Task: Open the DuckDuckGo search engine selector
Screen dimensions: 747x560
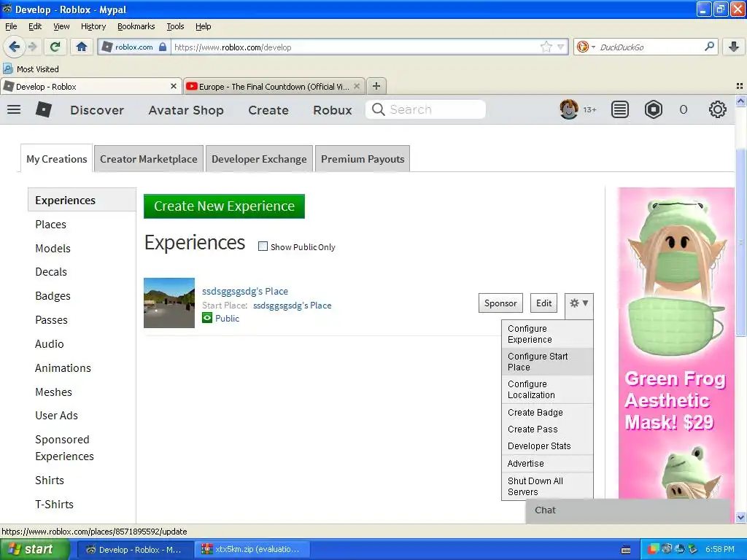Action: [585, 47]
